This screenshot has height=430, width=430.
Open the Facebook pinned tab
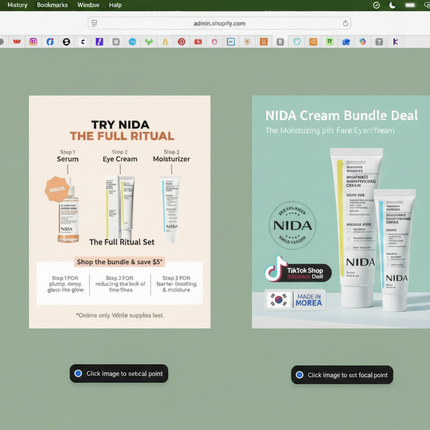(x=50, y=42)
